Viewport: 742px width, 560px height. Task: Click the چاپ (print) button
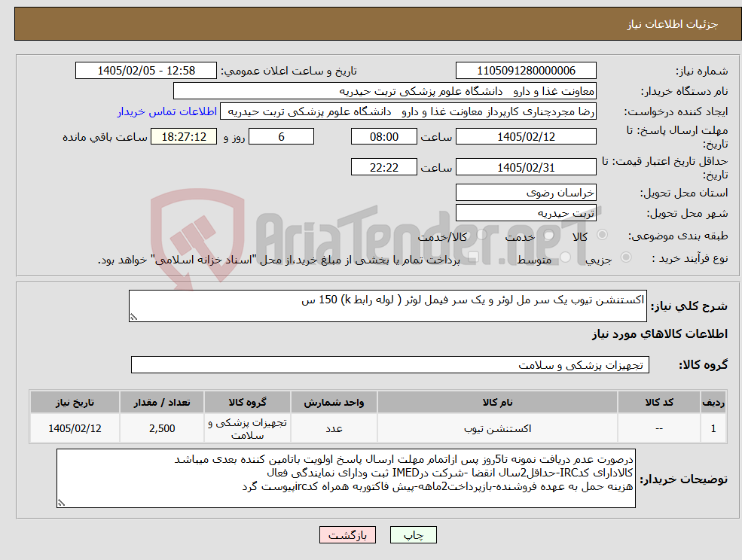click(x=413, y=535)
